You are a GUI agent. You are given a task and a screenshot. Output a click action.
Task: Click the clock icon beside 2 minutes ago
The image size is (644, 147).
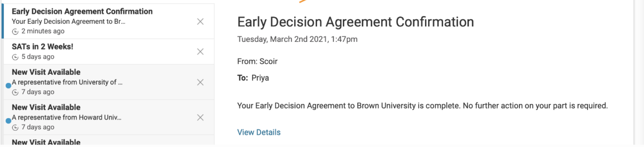(15, 31)
